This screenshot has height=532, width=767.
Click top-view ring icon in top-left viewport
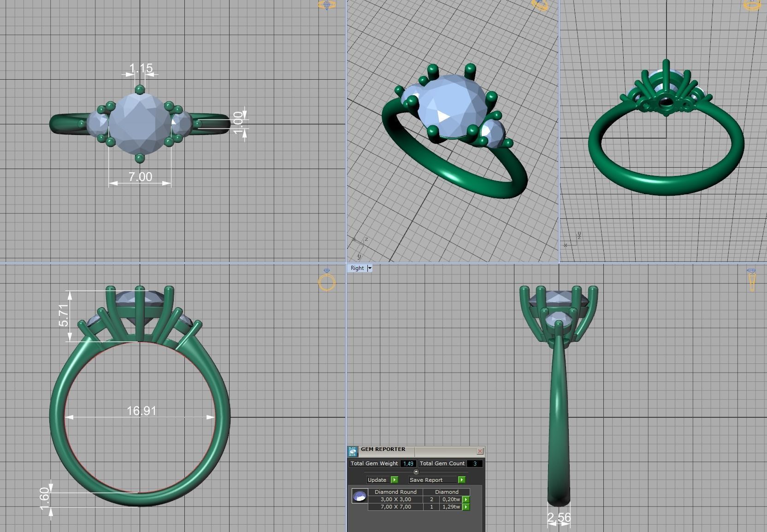tap(327, 5)
